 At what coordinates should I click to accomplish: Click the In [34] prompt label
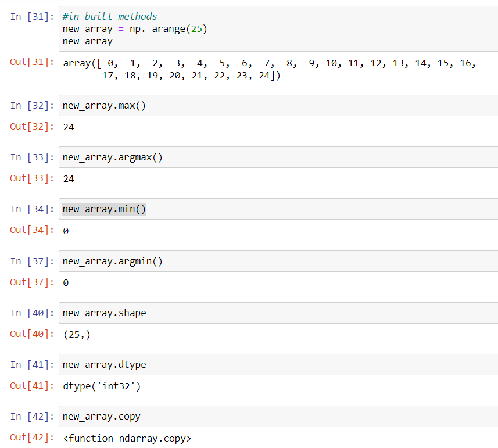tap(32, 209)
